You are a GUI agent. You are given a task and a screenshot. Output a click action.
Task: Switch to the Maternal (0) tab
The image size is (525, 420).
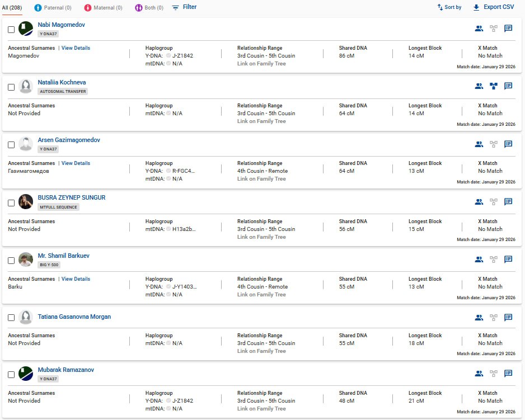103,7
